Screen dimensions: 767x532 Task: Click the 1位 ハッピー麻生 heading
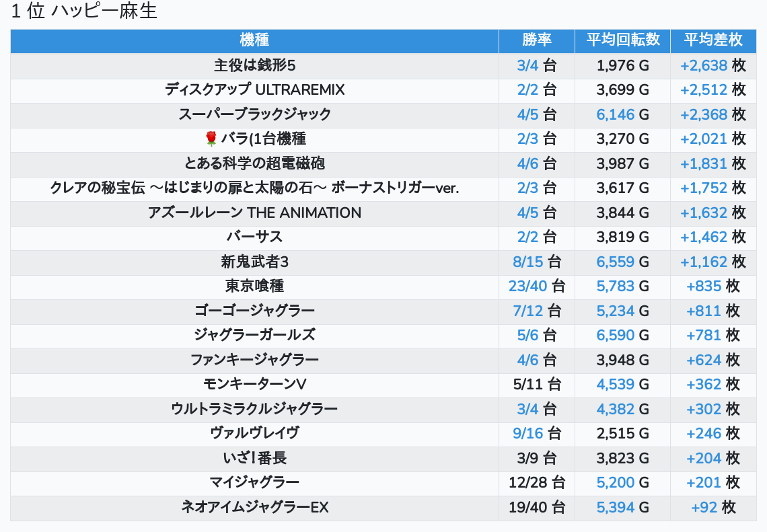pyautogui.click(x=84, y=12)
